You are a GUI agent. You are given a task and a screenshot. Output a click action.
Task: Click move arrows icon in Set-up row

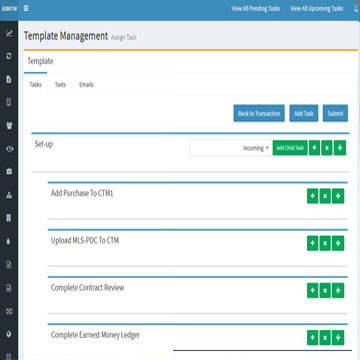[x=340, y=148]
